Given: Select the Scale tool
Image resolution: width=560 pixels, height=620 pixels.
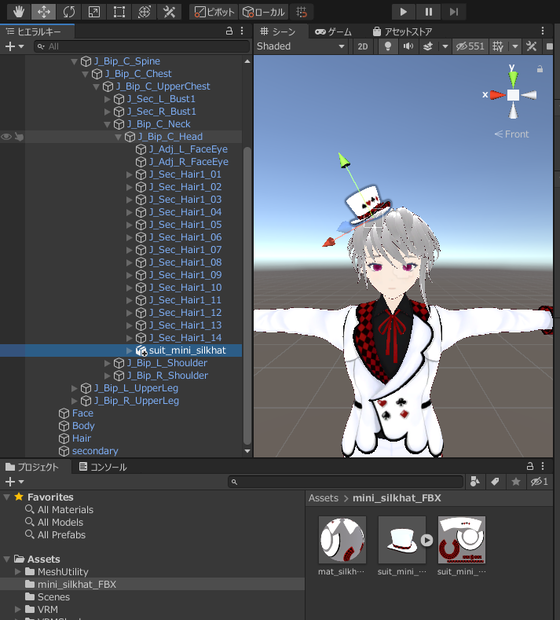Looking at the screenshot, I should click(94, 12).
